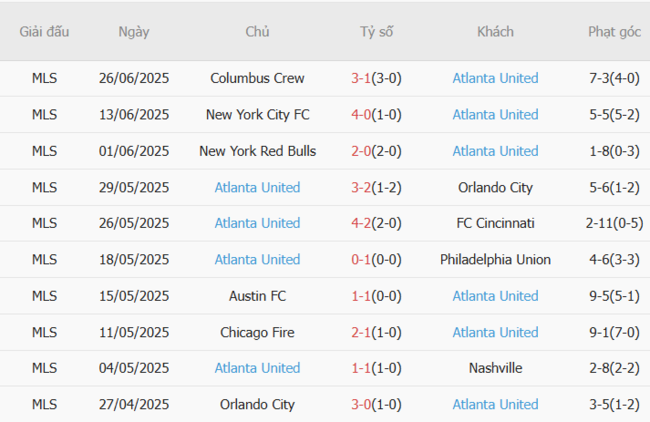Screen dimensions: 650x422
Task: Select New York City FC team name
Action: tap(257, 114)
